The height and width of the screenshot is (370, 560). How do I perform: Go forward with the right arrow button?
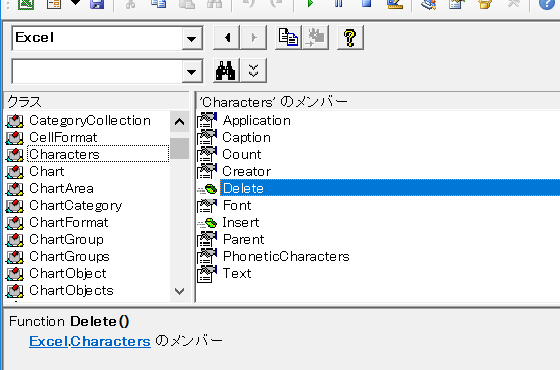click(x=254, y=38)
